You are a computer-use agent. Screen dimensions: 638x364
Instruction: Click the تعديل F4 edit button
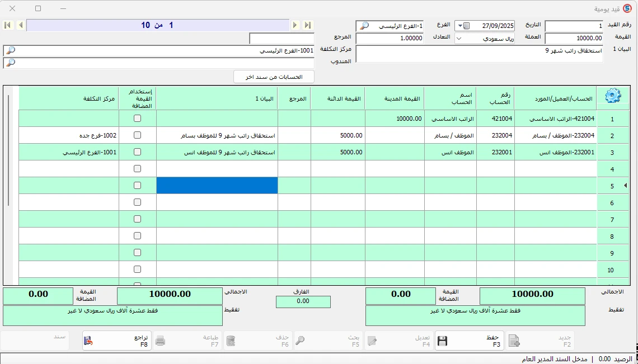coord(398,341)
